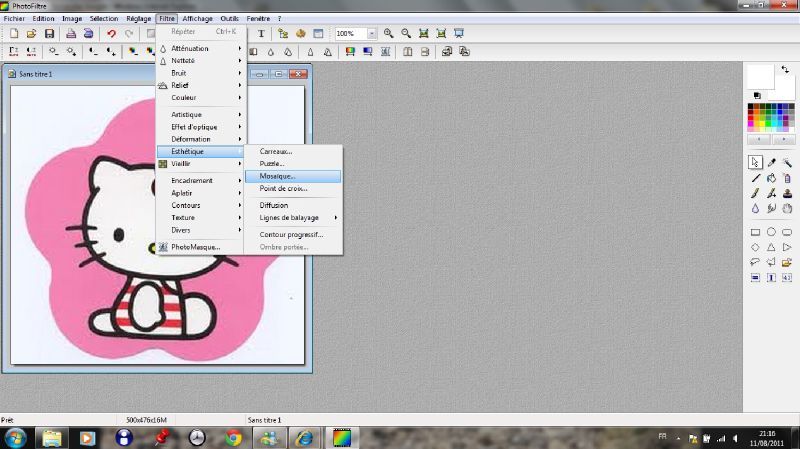
Task: Select the Brush tool
Action: tap(756, 193)
